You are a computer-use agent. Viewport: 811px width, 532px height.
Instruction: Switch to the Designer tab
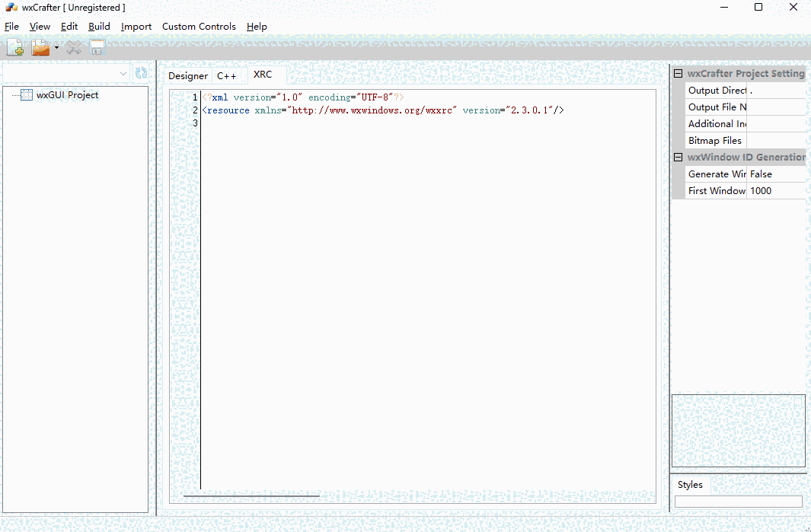[x=187, y=76]
